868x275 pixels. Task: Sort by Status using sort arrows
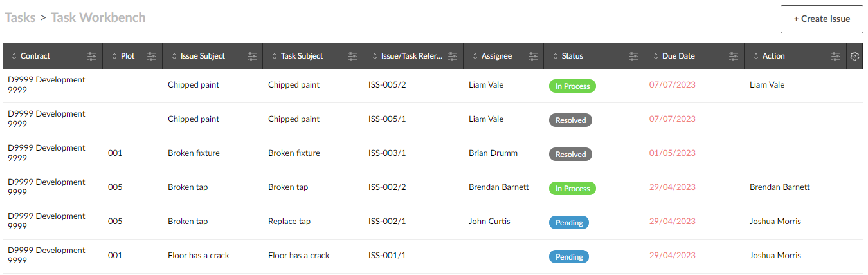(556, 57)
